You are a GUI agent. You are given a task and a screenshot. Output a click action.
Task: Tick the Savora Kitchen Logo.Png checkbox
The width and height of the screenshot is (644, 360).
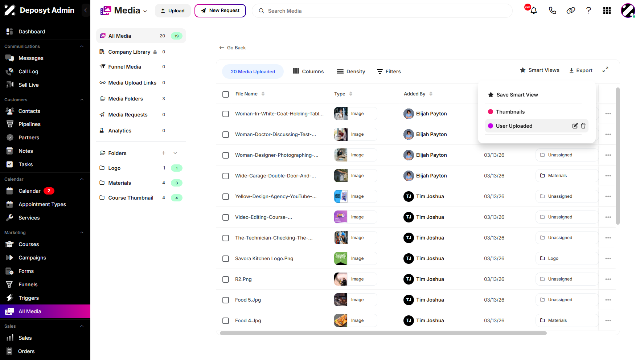point(226,259)
